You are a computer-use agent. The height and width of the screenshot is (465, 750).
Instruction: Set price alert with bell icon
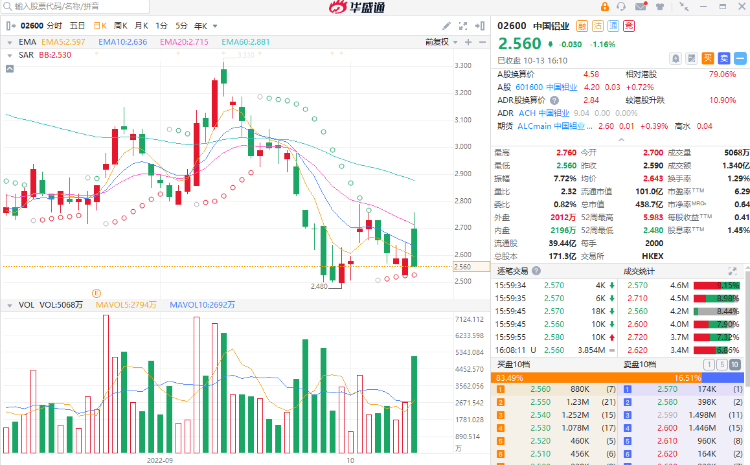(675, 59)
